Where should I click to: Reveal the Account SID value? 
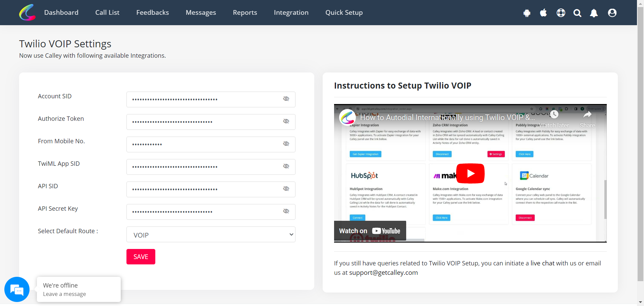286,99
